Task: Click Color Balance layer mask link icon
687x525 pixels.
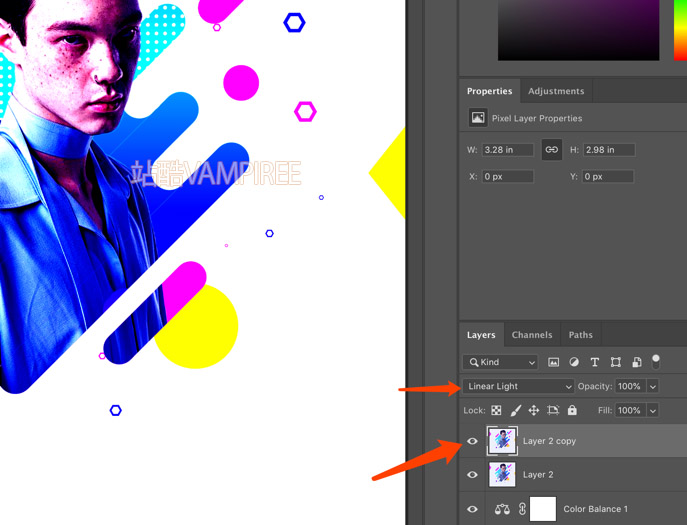Action: pos(522,509)
